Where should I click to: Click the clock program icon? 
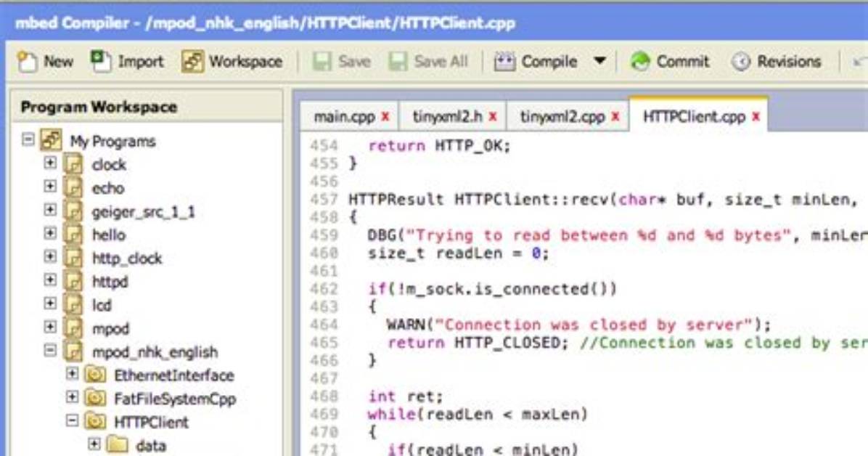tap(73, 165)
